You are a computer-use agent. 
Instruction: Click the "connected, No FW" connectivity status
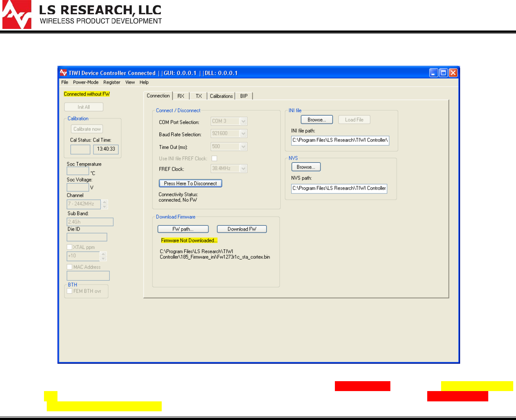pos(178,200)
